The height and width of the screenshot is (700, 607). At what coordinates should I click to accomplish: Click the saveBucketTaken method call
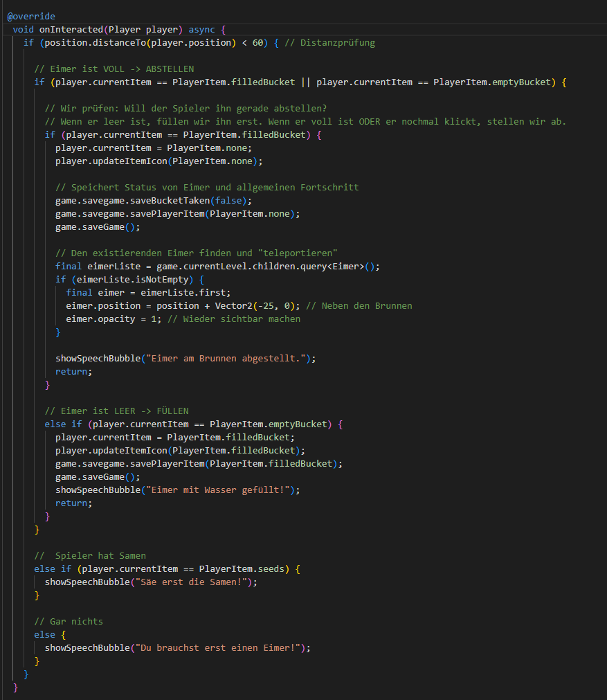pos(175,201)
